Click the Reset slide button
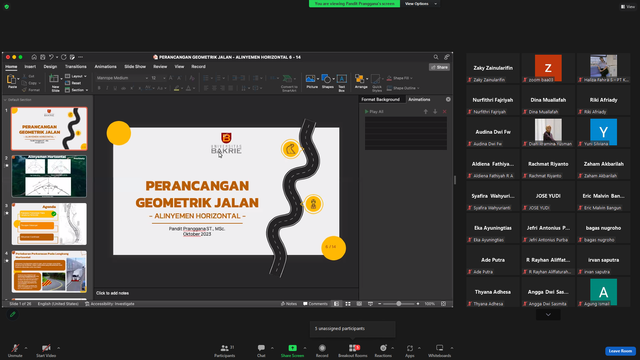 [x=73, y=83]
